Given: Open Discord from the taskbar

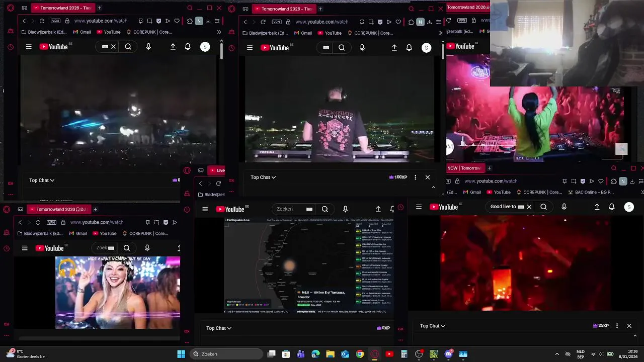Looking at the screenshot, I should (448, 354).
